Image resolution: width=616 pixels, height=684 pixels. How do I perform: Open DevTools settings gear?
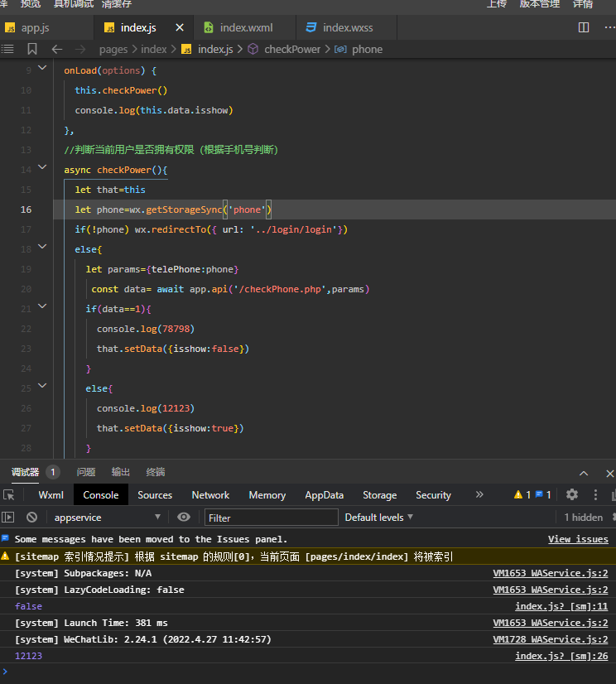(x=572, y=494)
